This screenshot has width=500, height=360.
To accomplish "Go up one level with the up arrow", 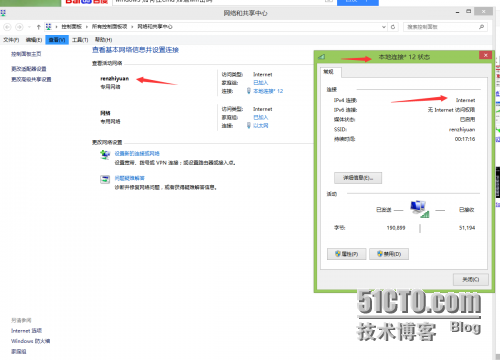I will click(x=39, y=27).
